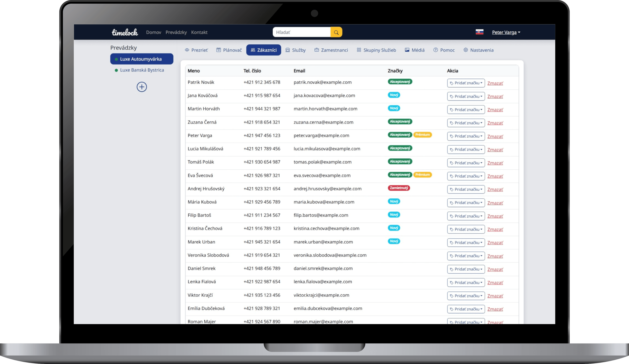
Task: Expand the Peter Varga user dropdown
Action: (x=506, y=32)
